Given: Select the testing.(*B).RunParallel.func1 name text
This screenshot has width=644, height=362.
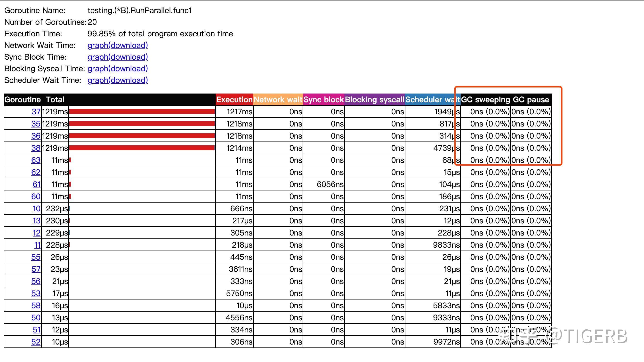Looking at the screenshot, I should point(139,10).
